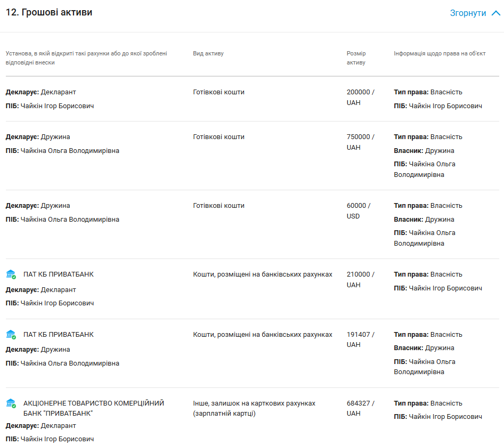The width and height of the screenshot is (504, 445).
Task: Click ПАТ КБ ПРИВАТБАНК name in 191407 row
Action: click(59, 335)
